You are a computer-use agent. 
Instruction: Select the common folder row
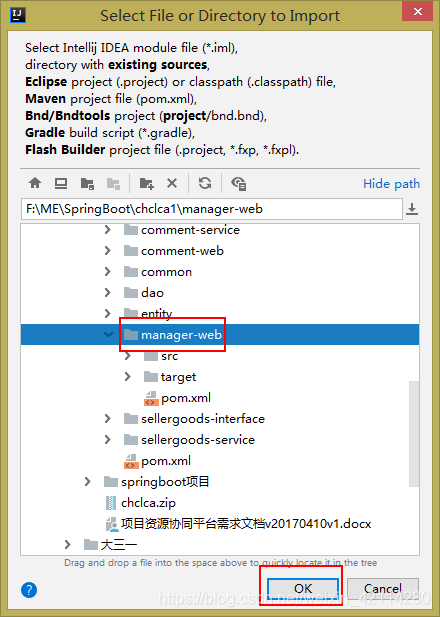tap(220, 272)
